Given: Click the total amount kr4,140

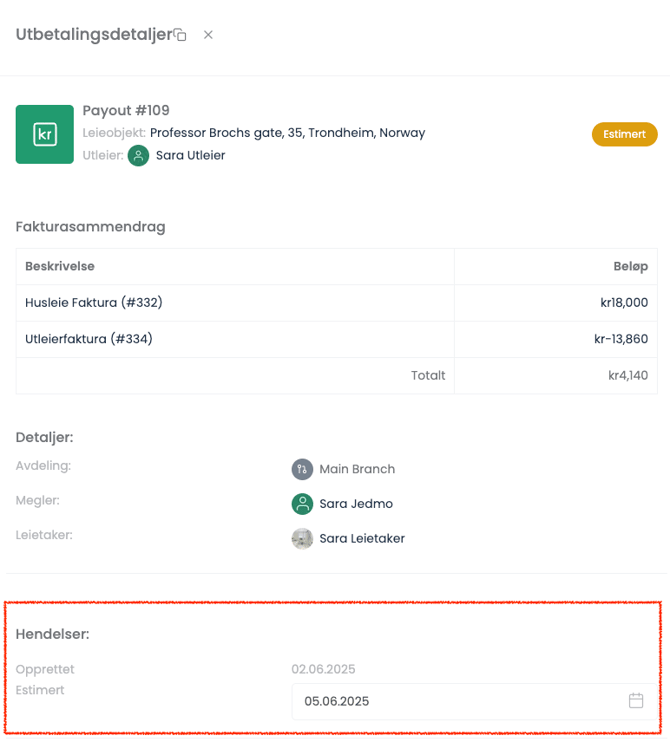Looking at the screenshot, I should point(628,376).
